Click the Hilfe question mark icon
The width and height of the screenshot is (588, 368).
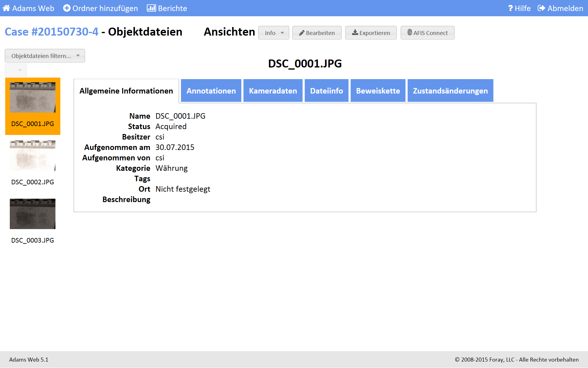(510, 8)
